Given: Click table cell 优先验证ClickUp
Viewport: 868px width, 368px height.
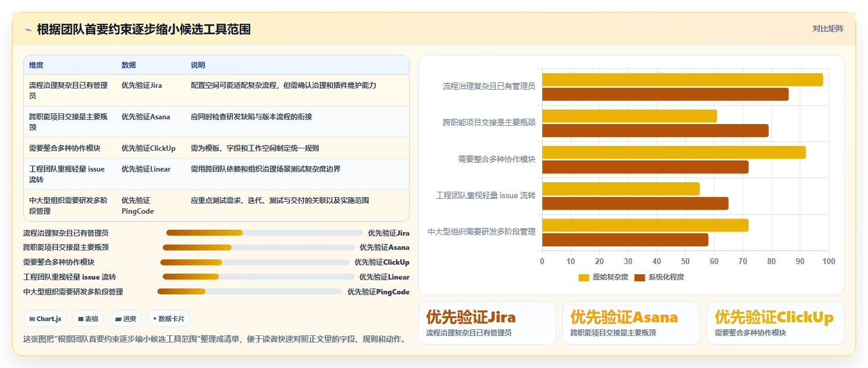Looking at the screenshot, I should [149, 148].
